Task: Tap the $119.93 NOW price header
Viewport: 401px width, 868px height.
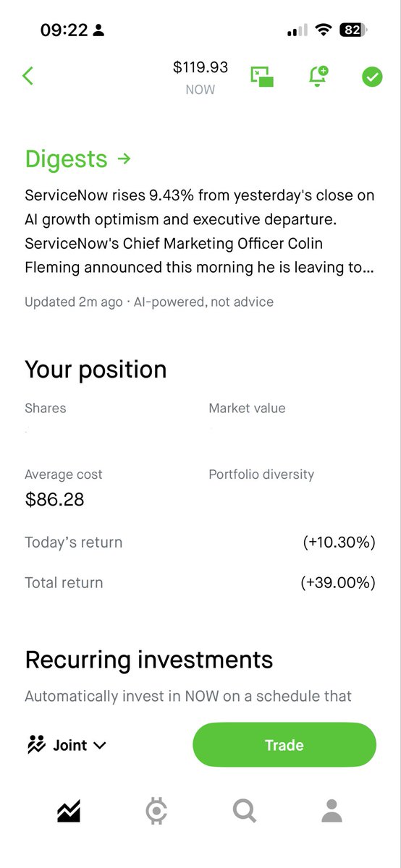Action: tap(200, 77)
